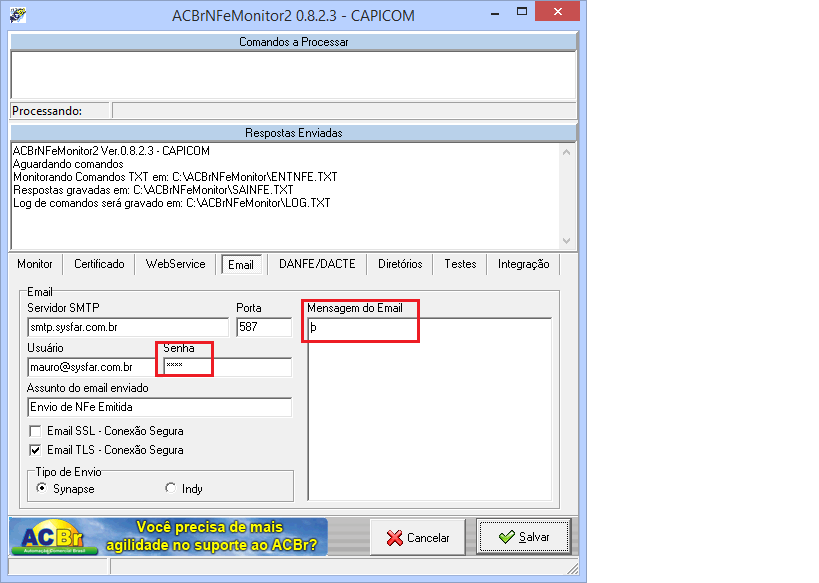Click the Salvar button
The height and width of the screenshot is (583, 819).
click(523, 537)
